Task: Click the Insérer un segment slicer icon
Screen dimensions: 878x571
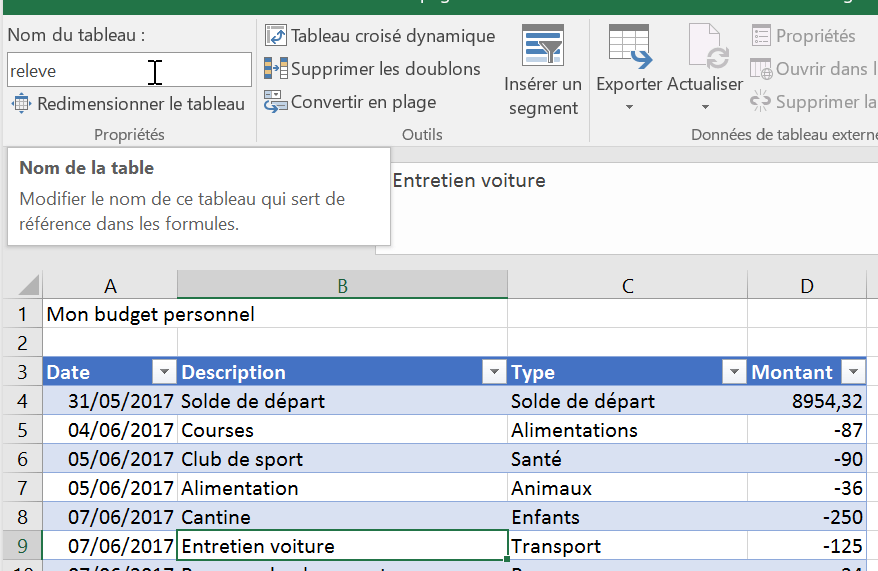Action: point(542,45)
